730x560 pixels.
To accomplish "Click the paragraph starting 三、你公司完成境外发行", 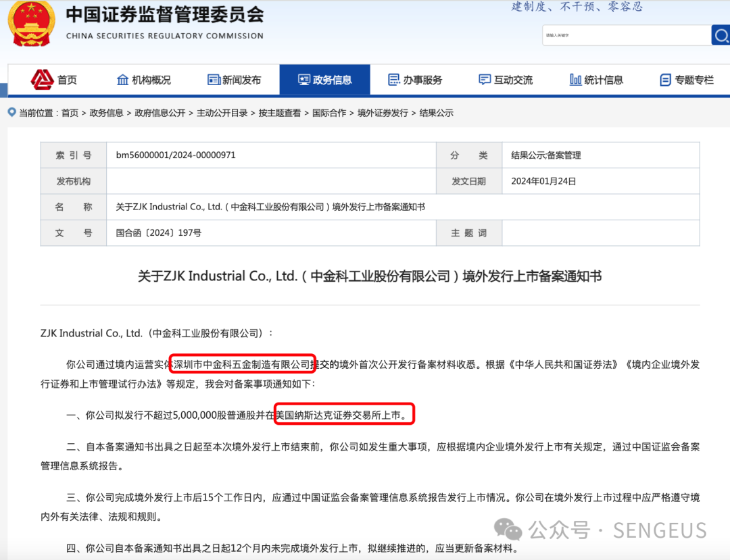I will [370, 507].
